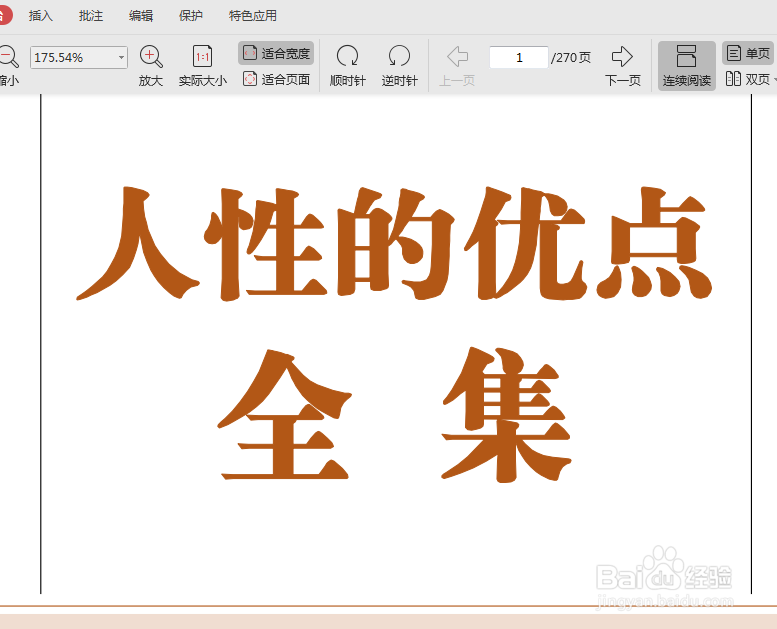Open the 特色应用 menu
The image size is (777, 629).
pyautogui.click(x=253, y=16)
